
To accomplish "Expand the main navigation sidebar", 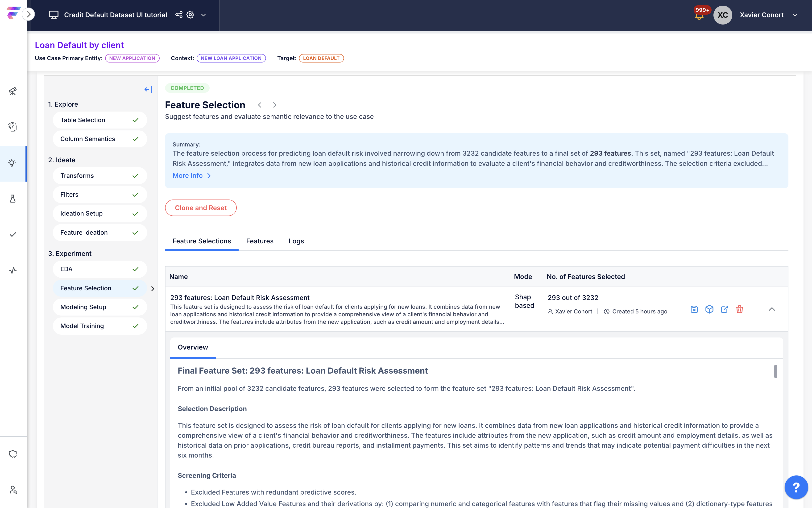I will pyautogui.click(x=29, y=14).
